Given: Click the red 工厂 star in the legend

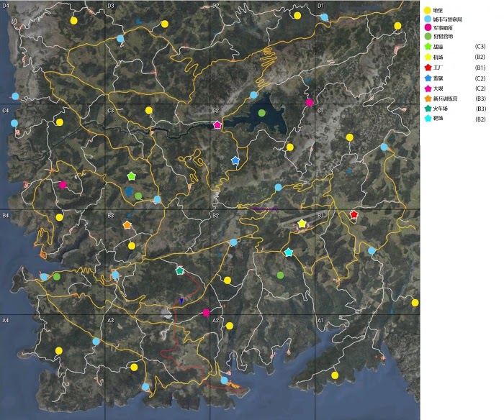Looking at the screenshot, I should pos(427,67).
